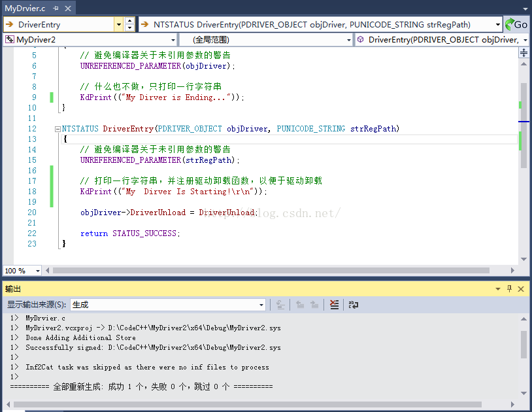The height and width of the screenshot is (412, 532).
Task: Click the 输出 panel title
Action: click(13, 289)
